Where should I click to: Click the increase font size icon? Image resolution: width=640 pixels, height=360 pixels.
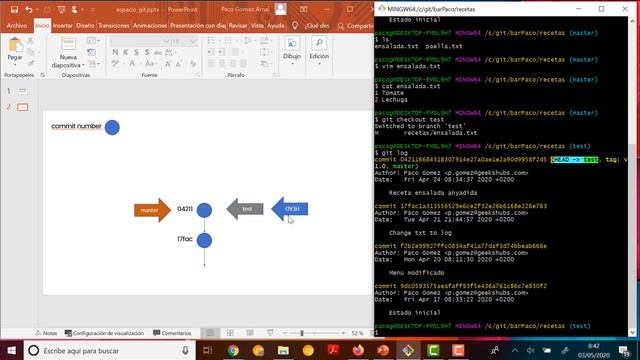point(168,64)
